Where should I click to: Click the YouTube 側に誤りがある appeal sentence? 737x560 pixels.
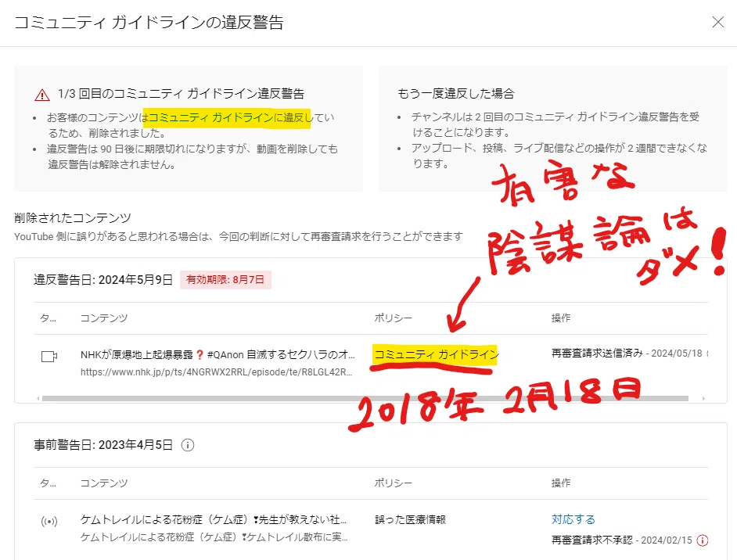click(239, 236)
